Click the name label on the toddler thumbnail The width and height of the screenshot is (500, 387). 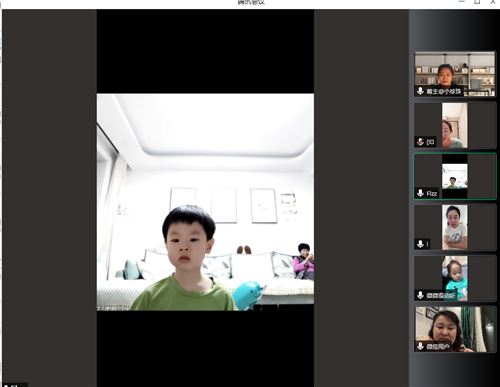pos(441,295)
